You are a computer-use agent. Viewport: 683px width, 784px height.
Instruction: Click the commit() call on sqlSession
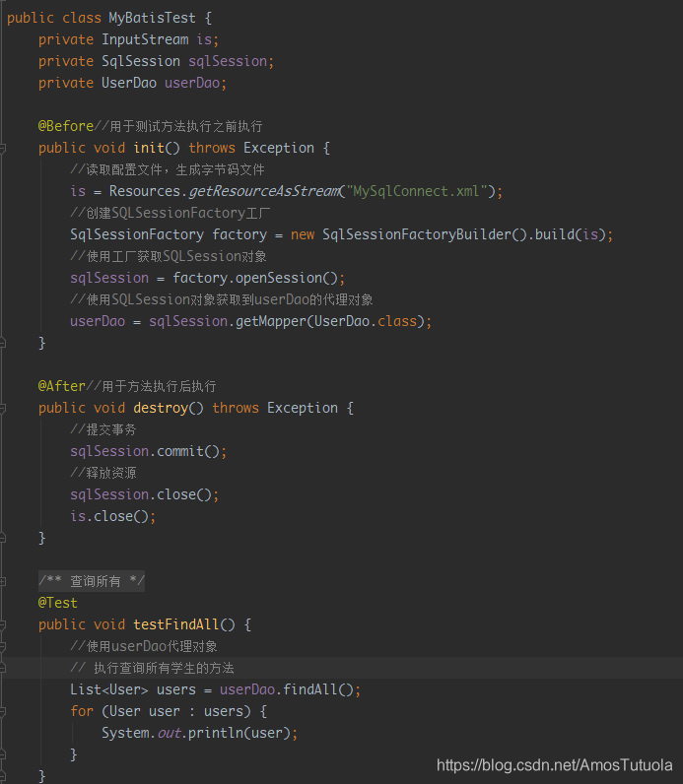coord(188,451)
